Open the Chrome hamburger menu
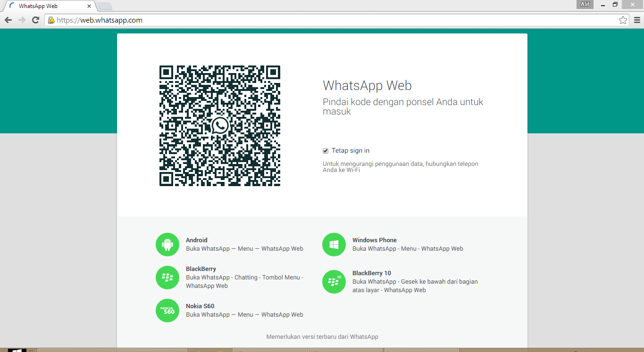The image size is (644, 352). pyautogui.click(x=637, y=20)
